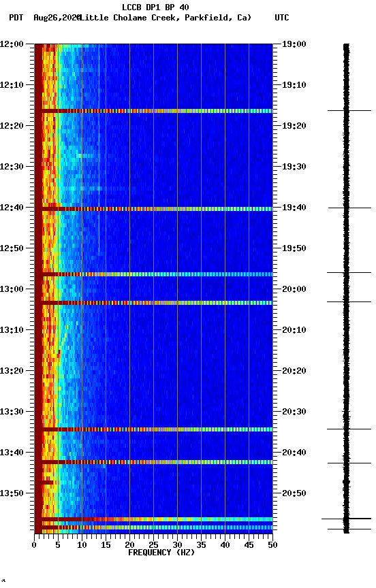The width and height of the screenshot is (376, 588).
Task: Click the '12:30' PDT time label
Action: [x=12, y=167]
